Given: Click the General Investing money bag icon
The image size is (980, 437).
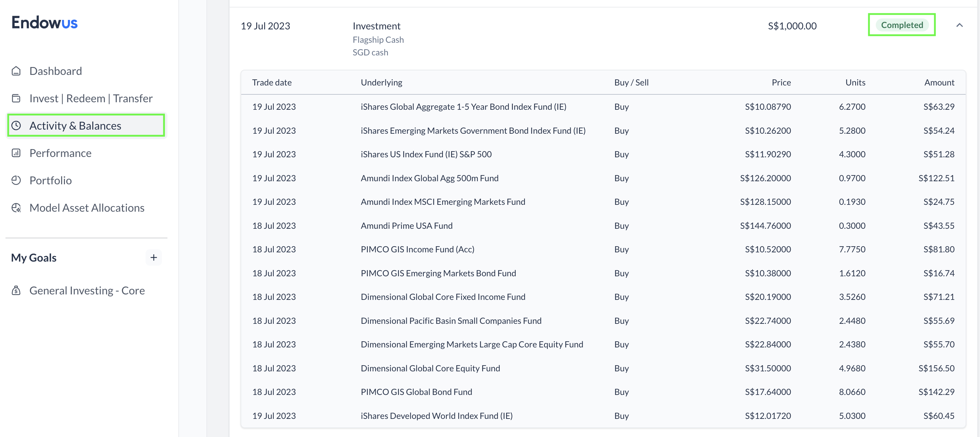Looking at the screenshot, I should pyautogui.click(x=16, y=290).
